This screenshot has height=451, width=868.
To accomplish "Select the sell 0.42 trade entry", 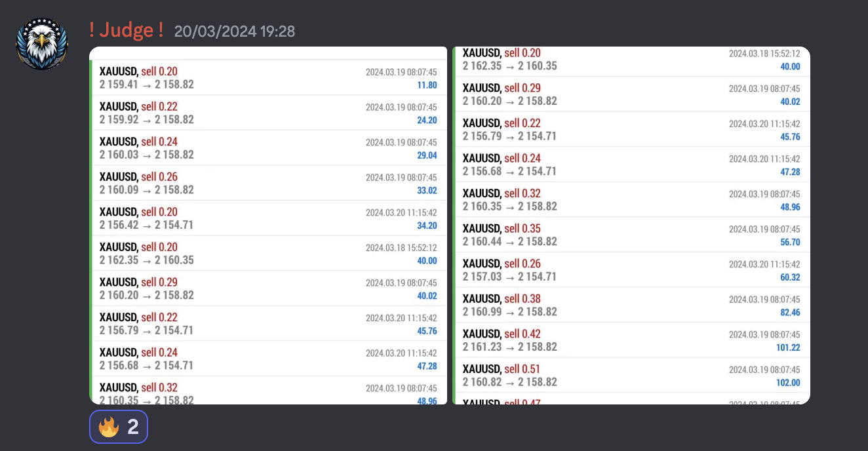I will click(x=631, y=340).
